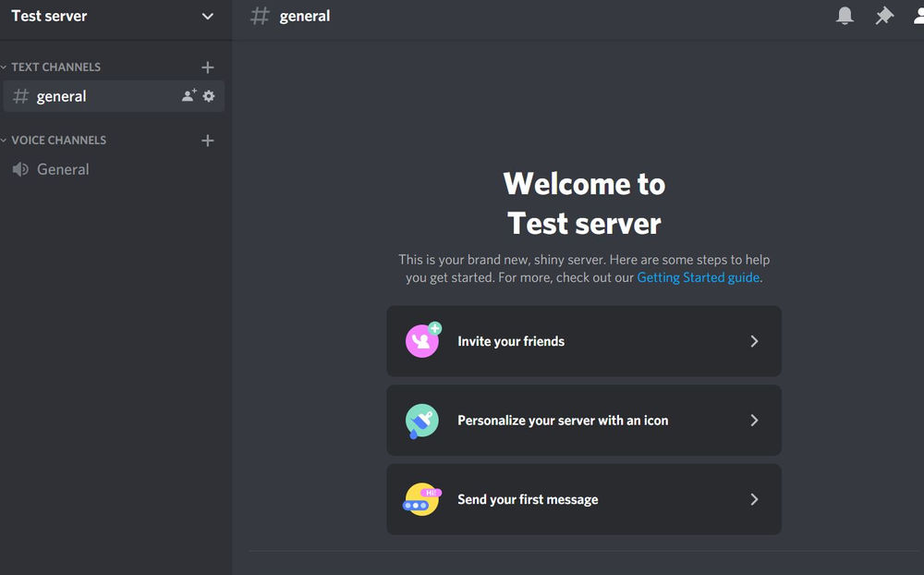This screenshot has height=575, width=924.
Task: Open the general channel settings gear
Action: tap(209, 95)
